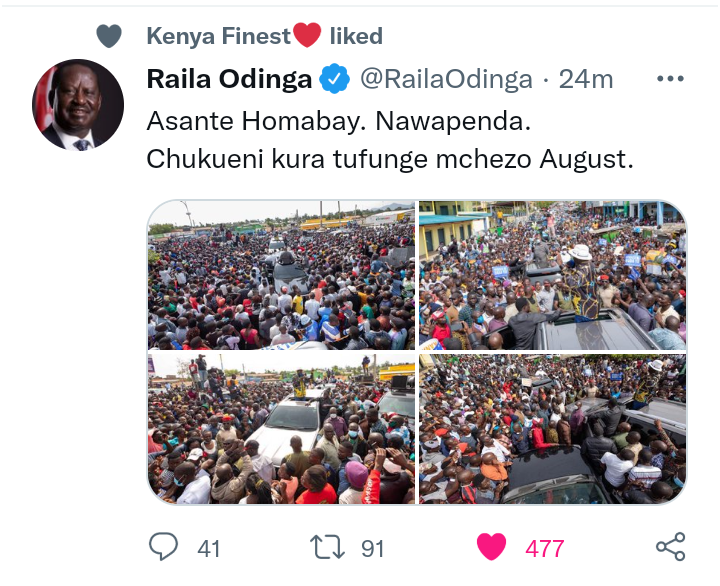View bottom-left photo with white car

coord(281,428)
